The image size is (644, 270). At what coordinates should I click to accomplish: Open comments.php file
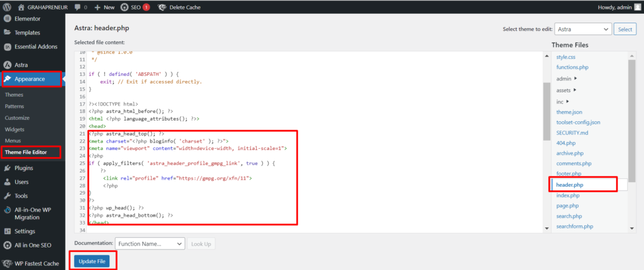point(574,164)
